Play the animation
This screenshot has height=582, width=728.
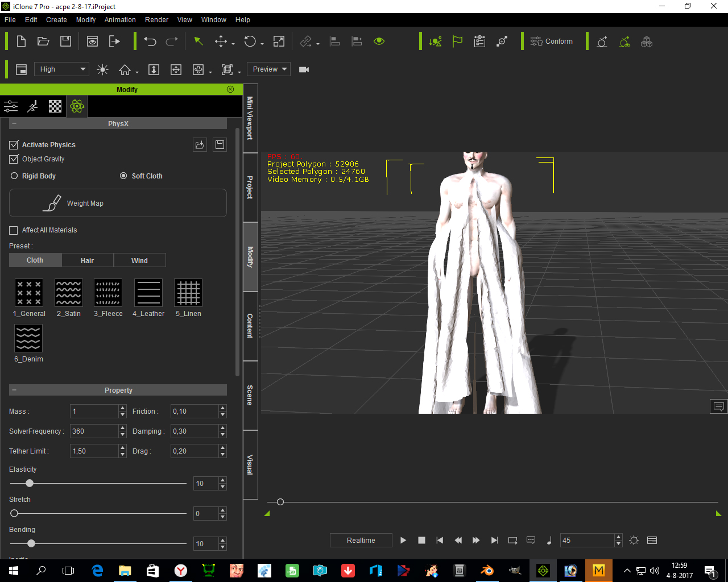[x=403, y=541]
